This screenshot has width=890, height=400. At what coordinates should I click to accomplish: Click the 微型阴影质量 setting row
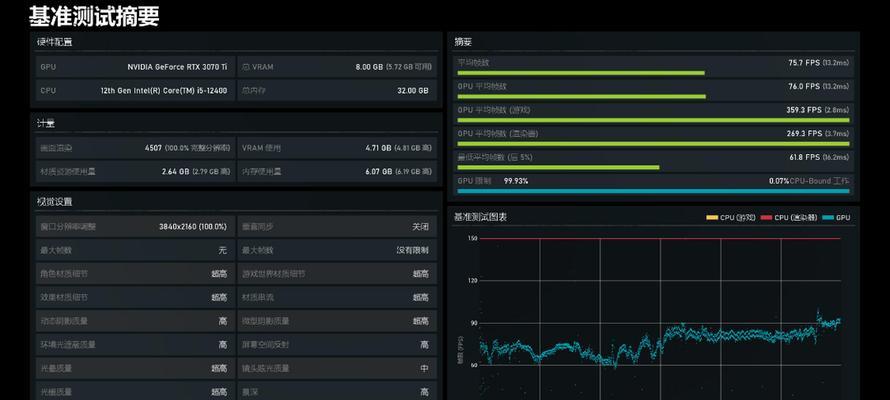click(x=337, y=321)
